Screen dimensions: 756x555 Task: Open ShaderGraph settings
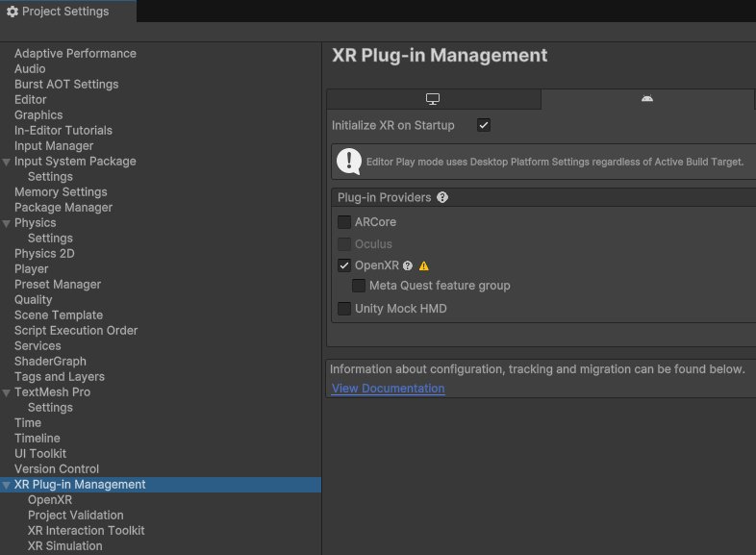pyautogui.click(x=50, y=362)
